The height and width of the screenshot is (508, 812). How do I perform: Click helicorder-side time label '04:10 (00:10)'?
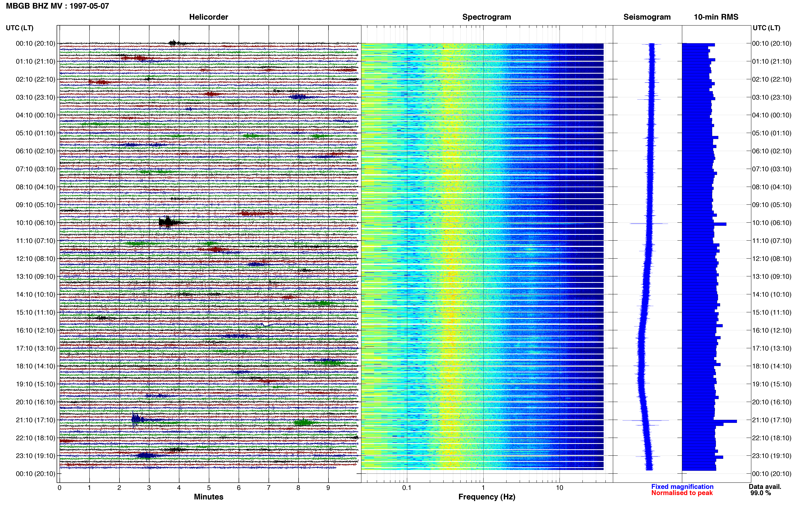tap(35, 115)
